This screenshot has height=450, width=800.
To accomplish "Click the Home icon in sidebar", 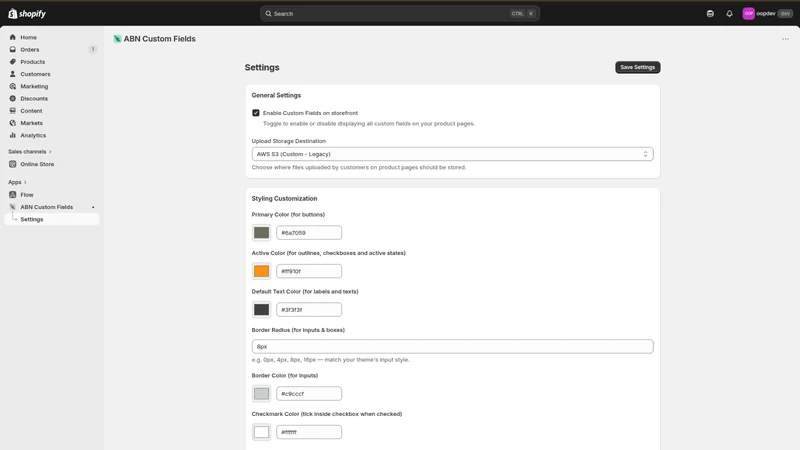I will (13, 37).
